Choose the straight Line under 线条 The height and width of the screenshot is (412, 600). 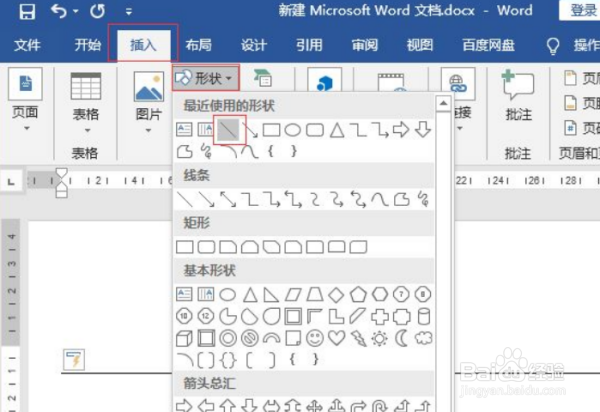click(x=185, y=199)
